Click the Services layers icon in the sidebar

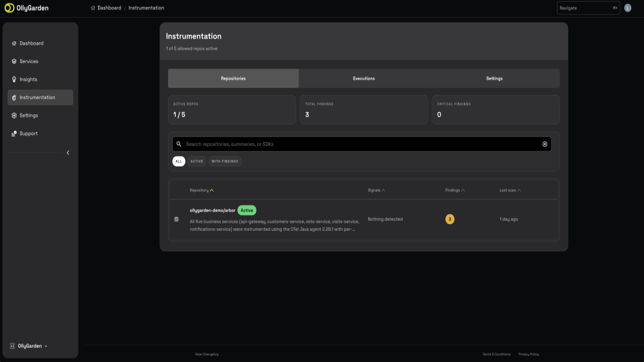pos(14,61)
